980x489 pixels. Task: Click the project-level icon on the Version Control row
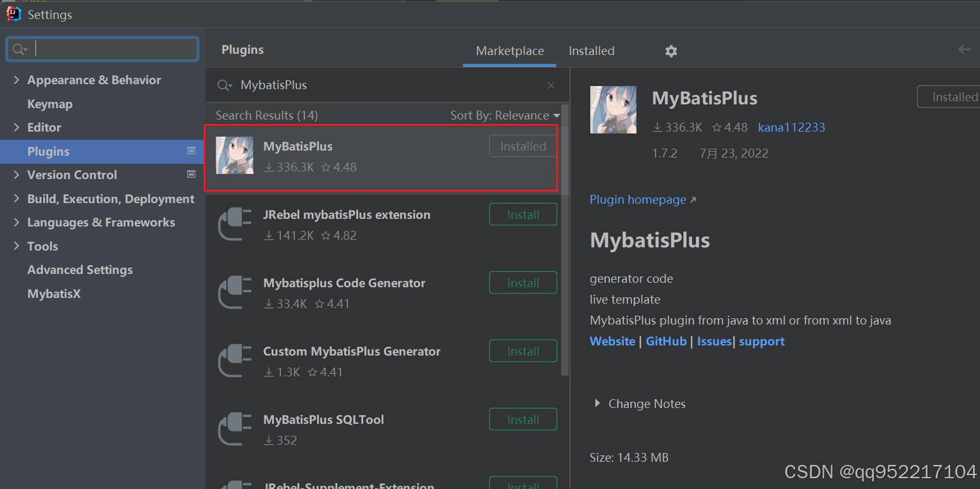click(192, 174)
